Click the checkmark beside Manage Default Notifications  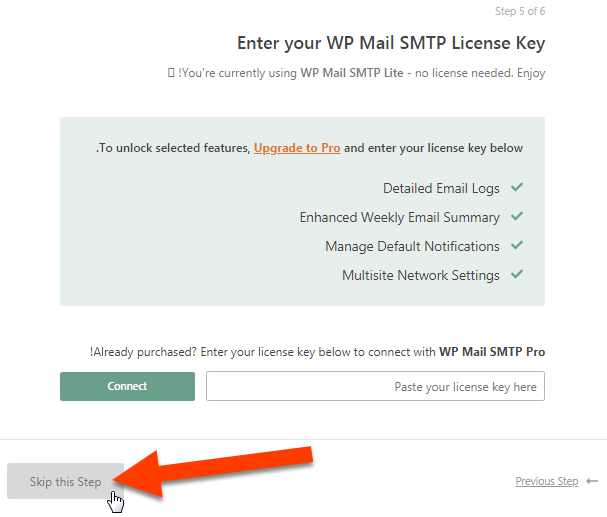(x=517, y=245)
